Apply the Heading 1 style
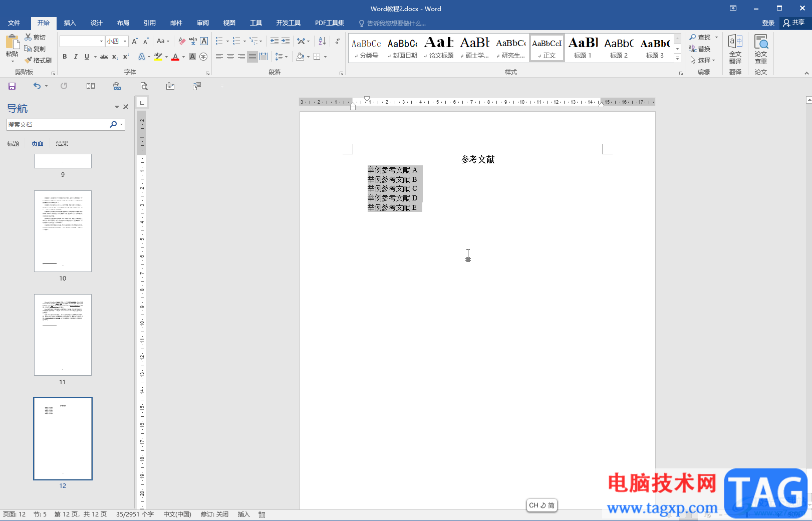Image resolution: width=812 pixels, height=521 pixels. point(583,48)
